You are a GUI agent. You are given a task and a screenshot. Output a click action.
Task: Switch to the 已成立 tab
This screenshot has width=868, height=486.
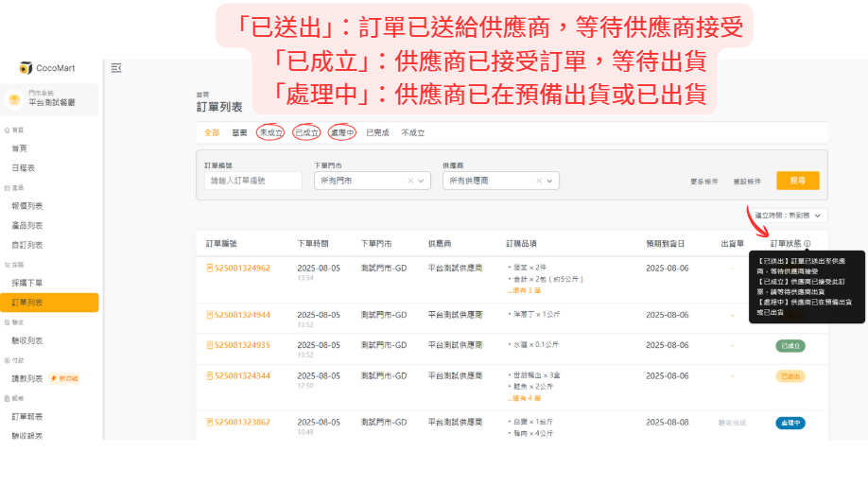pos(306,133)
